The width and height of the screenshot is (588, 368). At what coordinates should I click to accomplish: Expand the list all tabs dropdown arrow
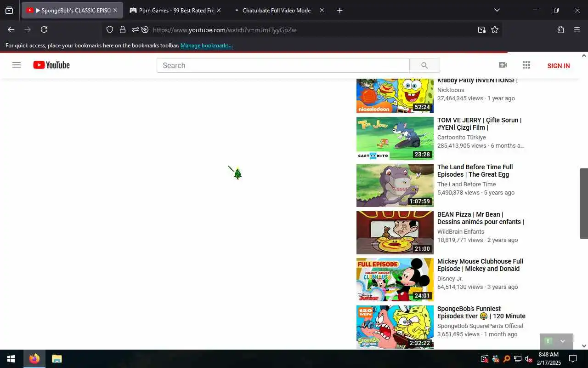(x=497, y=10)
